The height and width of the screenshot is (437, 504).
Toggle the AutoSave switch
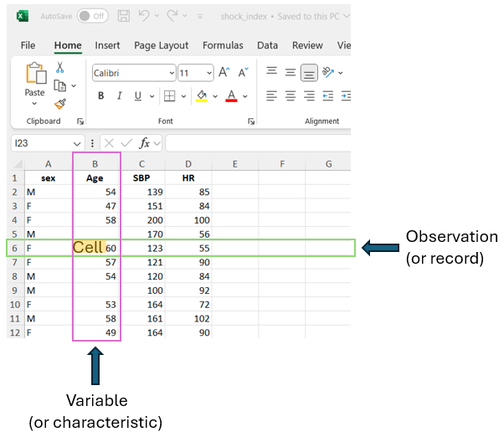[92, 16]
